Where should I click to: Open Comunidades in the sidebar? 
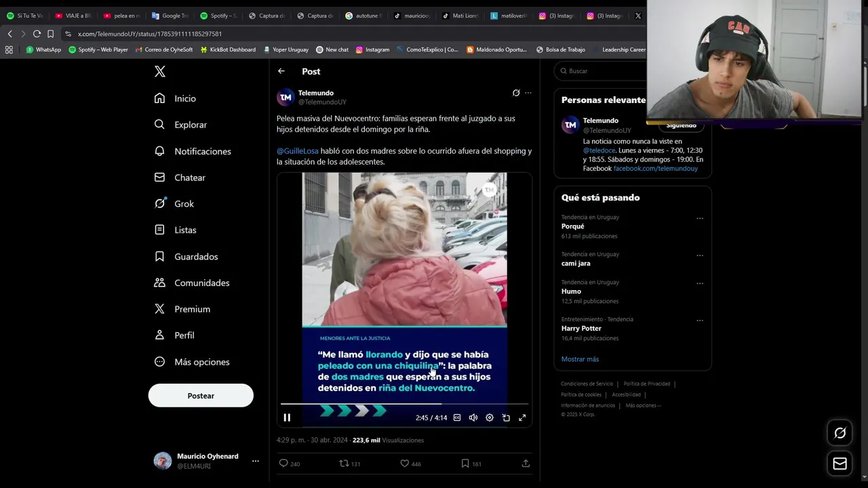(192, 283)
